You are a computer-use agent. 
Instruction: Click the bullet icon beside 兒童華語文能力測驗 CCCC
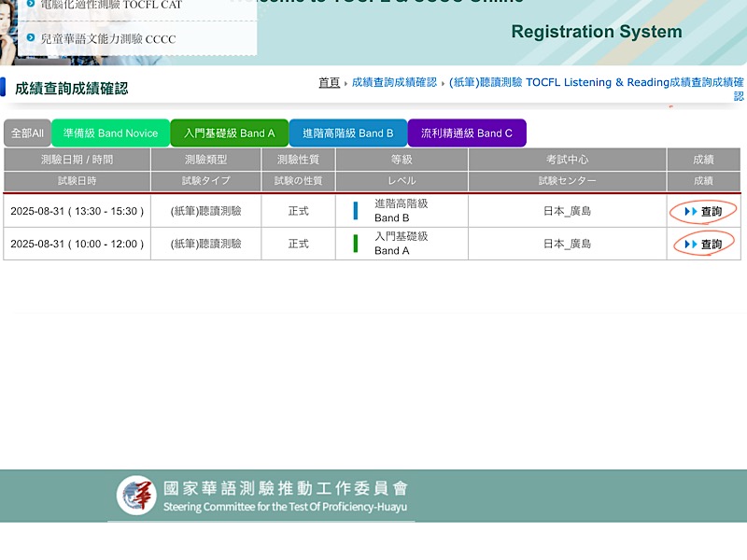31,38
